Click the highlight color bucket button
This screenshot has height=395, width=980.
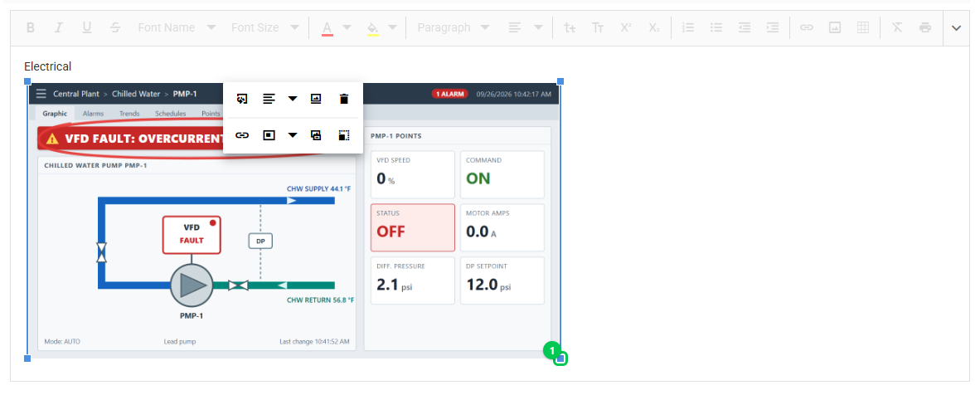point(372,27)
